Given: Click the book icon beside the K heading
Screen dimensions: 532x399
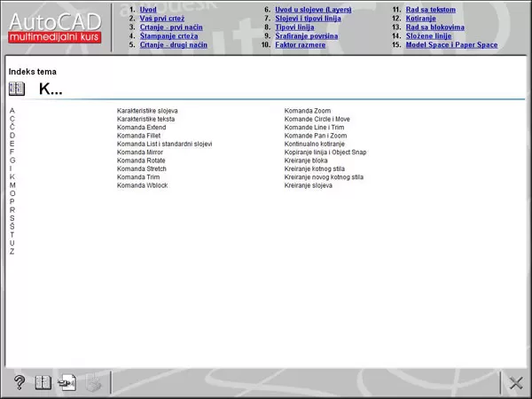Looking at the screenshot, I should [x=17, y=89].
